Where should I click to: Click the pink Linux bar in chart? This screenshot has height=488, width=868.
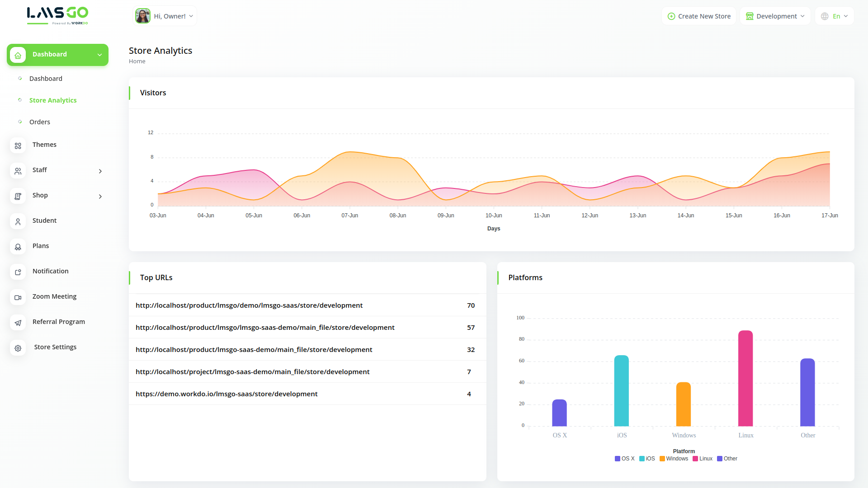745,379
